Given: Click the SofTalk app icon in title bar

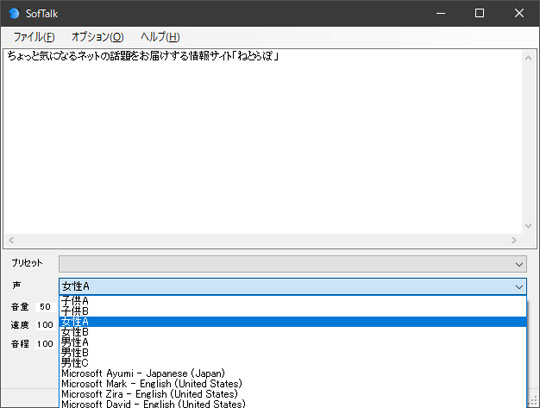Looking at the screenshot, I should pos(14,13).
